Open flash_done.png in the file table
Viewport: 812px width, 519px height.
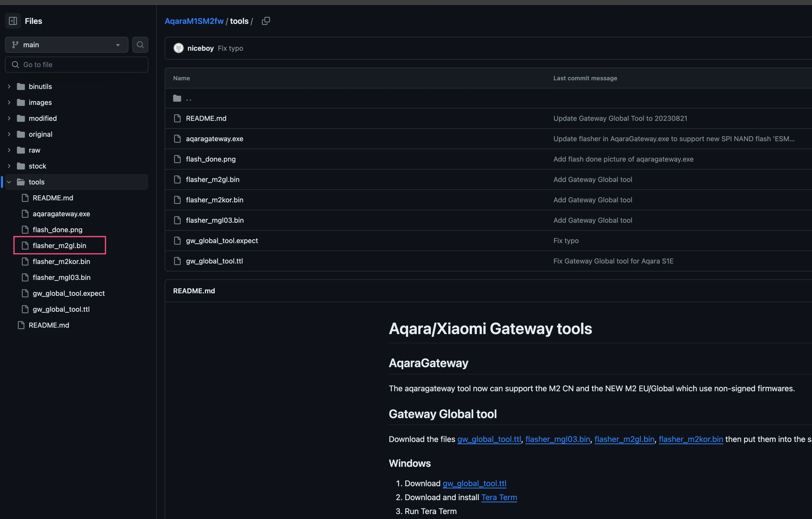click(211, 159)
